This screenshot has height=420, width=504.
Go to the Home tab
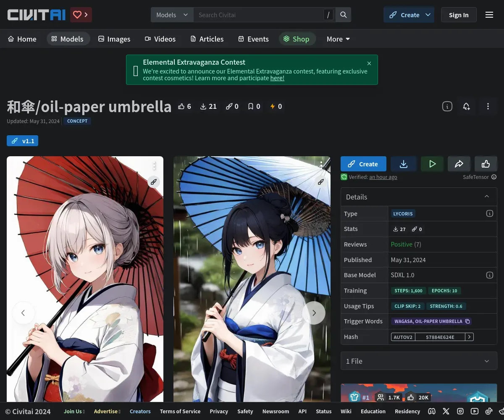click(22, 39)
